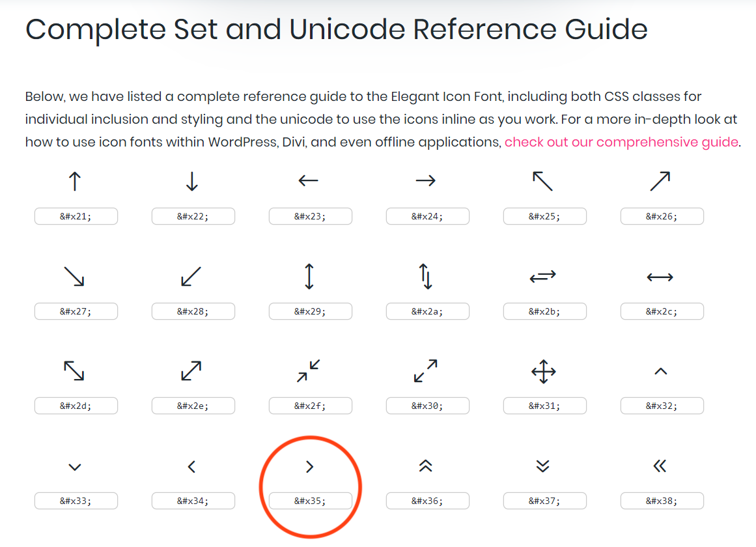Image resolution: width=756 pixels, height=547 pixels.
Task: Click the &#x2c; unicode box
Action: (x=662, y=311)
